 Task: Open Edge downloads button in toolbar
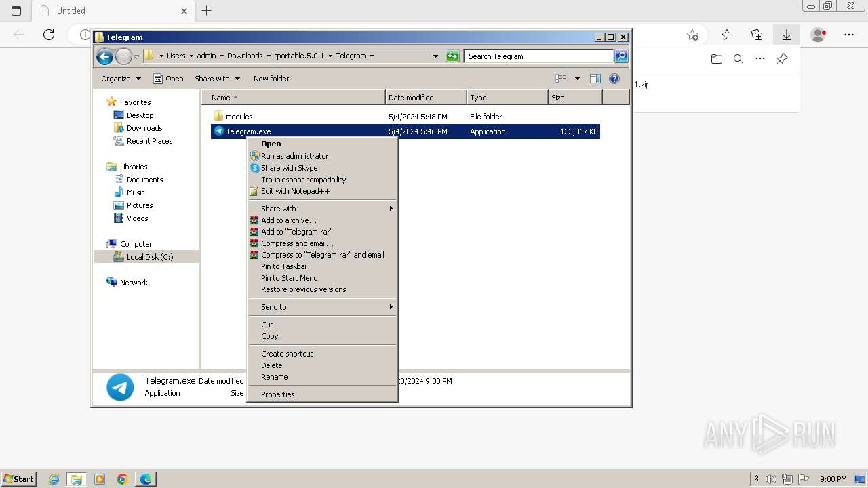tap(787, 35)
